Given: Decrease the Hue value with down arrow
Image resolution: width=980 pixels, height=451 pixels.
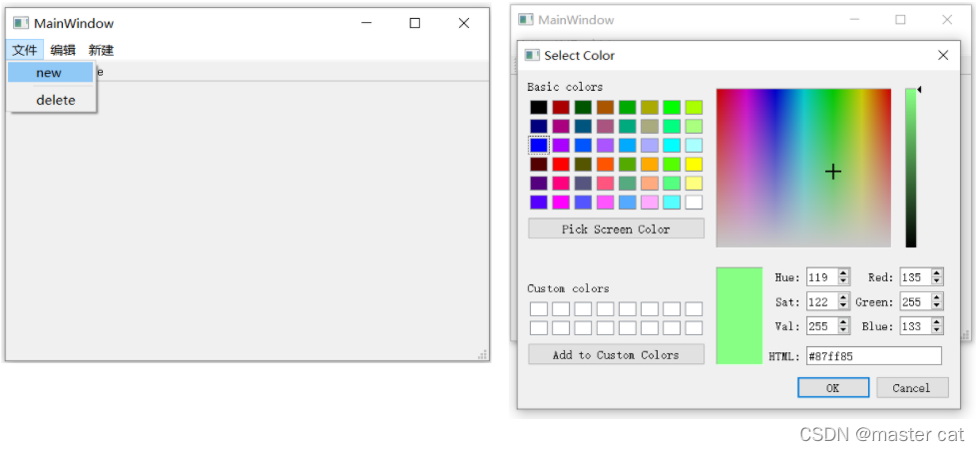Looking at the screenshot, I should (x=843, y=281).
